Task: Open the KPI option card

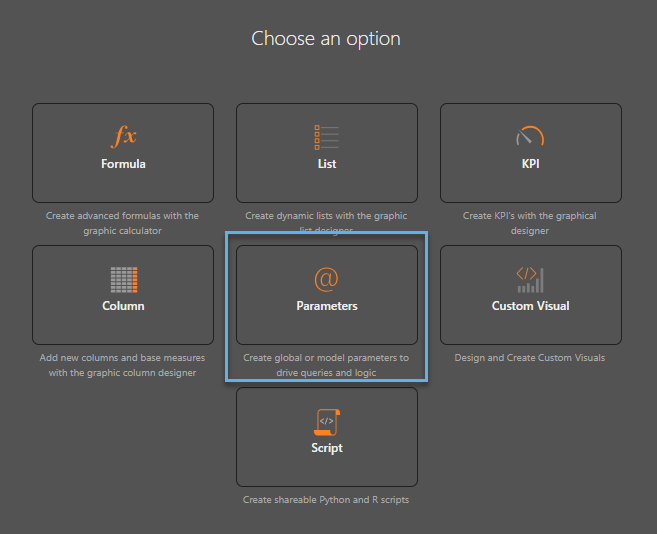Action: click(x=531, y=153)
